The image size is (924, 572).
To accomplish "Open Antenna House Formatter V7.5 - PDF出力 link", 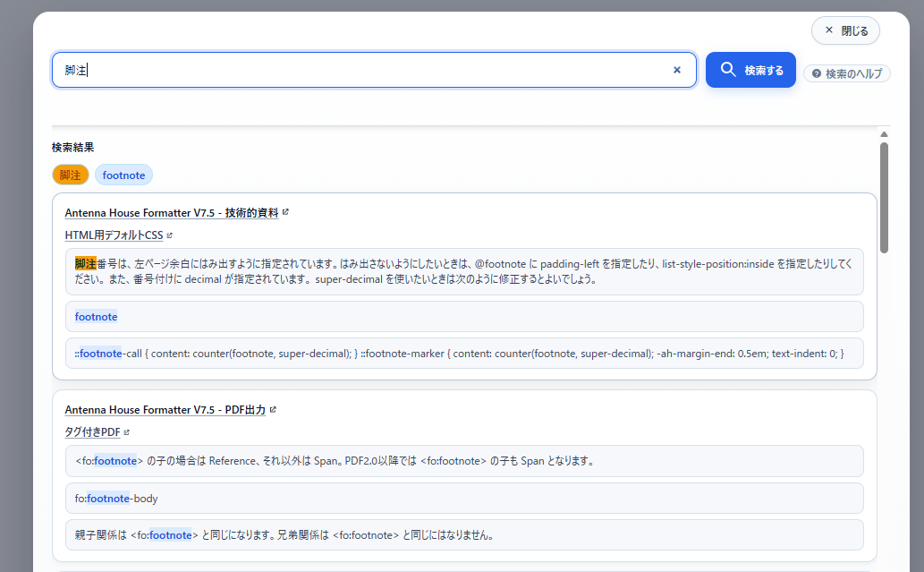I will point(165,410).
